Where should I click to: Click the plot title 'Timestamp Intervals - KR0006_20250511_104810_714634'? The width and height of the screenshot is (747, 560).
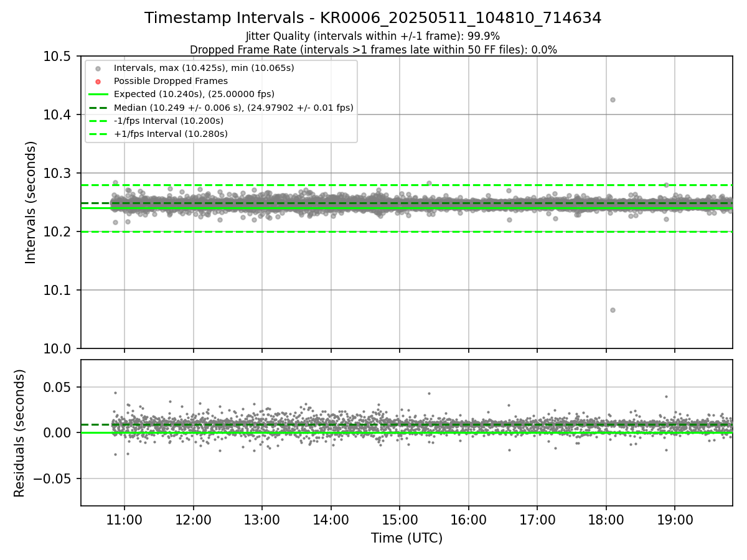click(x=373, y=18)
